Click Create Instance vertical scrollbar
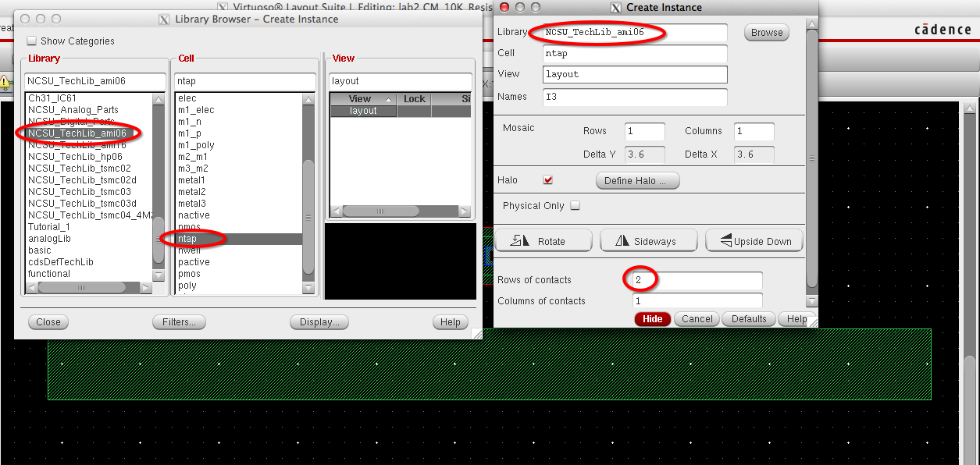Screen dimensions: 980x465 (812, 159)
